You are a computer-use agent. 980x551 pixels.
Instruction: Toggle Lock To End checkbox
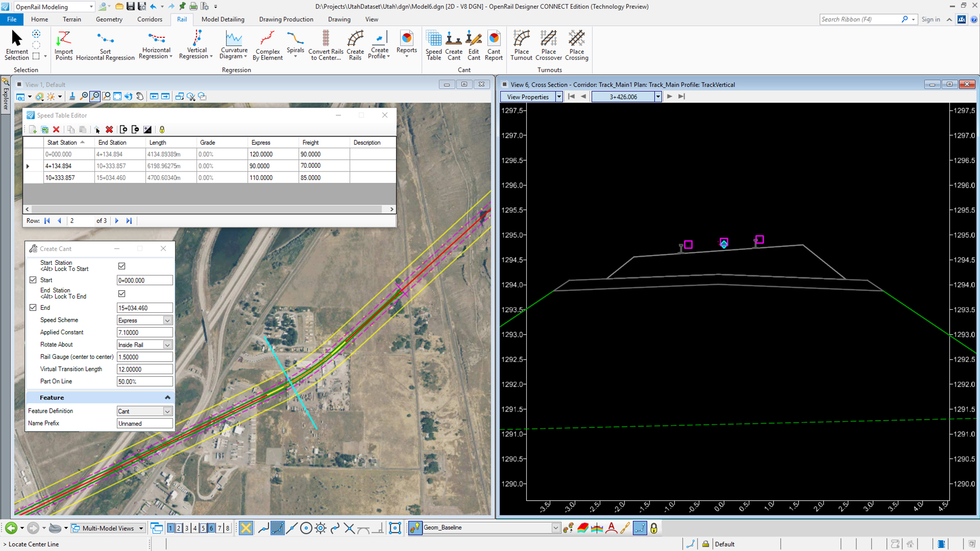(x=121, y=293)
